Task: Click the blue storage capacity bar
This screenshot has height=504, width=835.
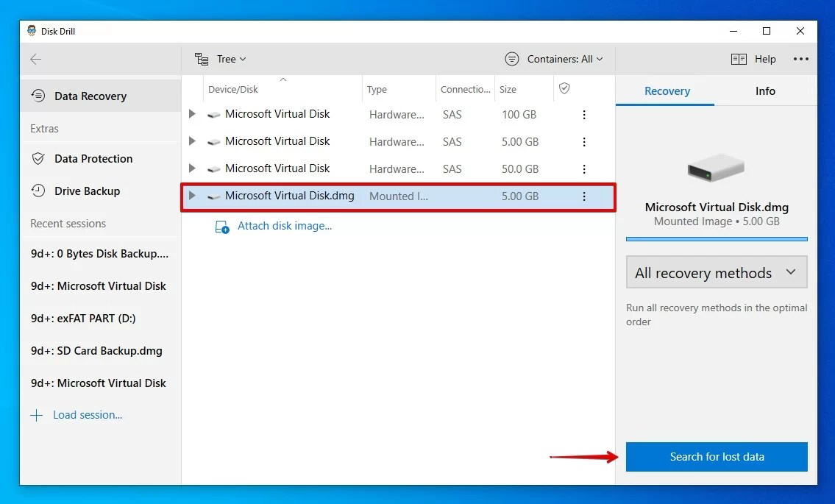Action: click(716, 238)
